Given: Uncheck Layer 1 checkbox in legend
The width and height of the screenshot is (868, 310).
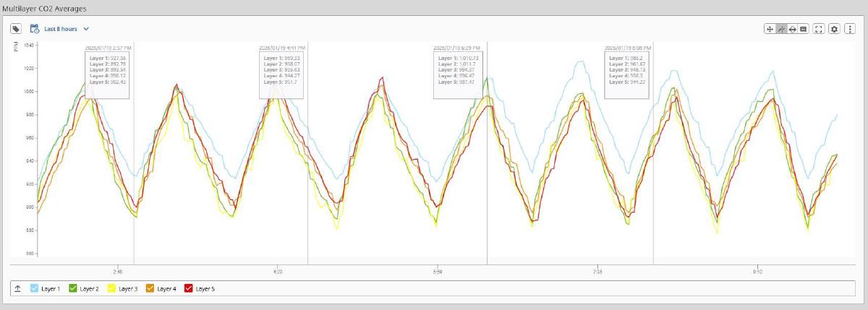Looking at the screenshot, I should pos(34,288).
